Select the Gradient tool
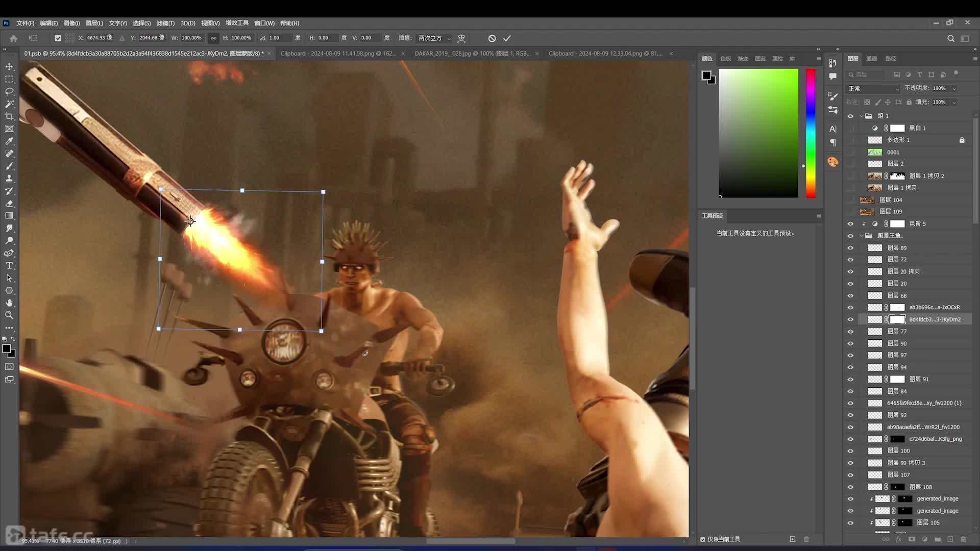 pyautogui.click(x=9, y=216)
